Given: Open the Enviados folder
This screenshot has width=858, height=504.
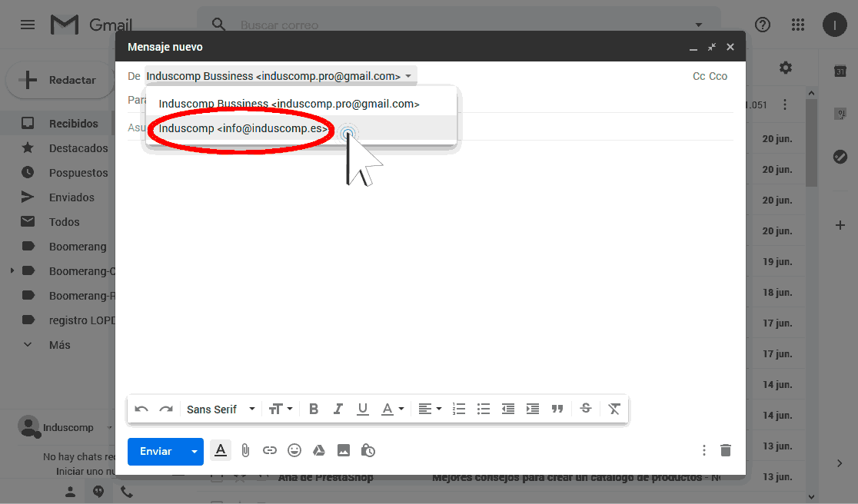Looking at the screenshot, I should (71, 197).
